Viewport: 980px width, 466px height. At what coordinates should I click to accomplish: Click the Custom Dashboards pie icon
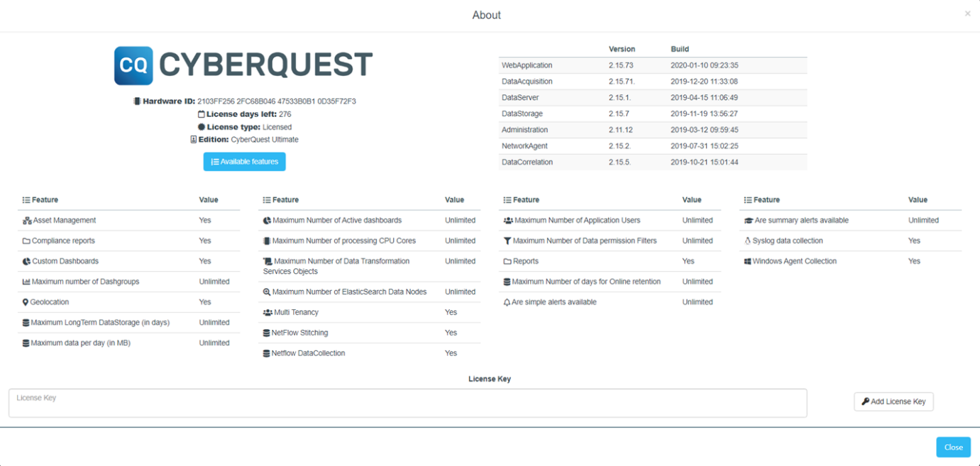[x=26, y=262]
